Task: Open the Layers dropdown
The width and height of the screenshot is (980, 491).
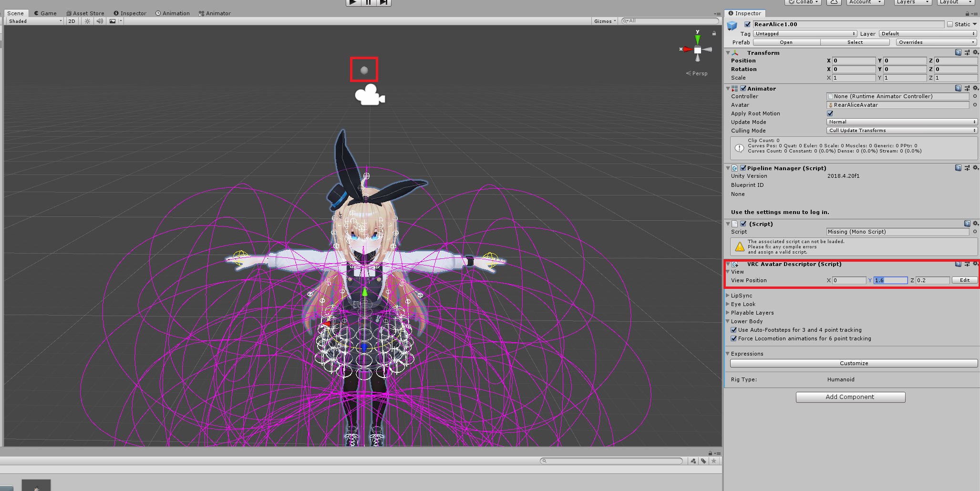Action: tap(913, 2)
